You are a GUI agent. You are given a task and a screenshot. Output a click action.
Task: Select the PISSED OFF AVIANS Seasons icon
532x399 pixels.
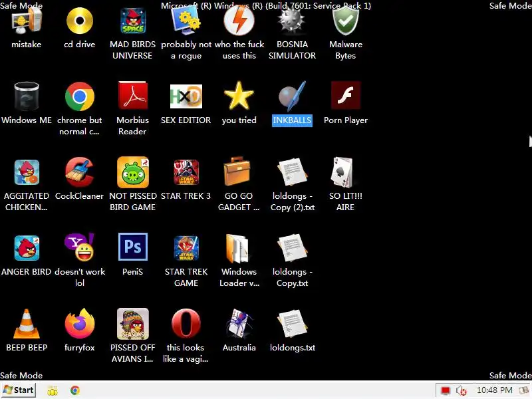pos(132,324)
